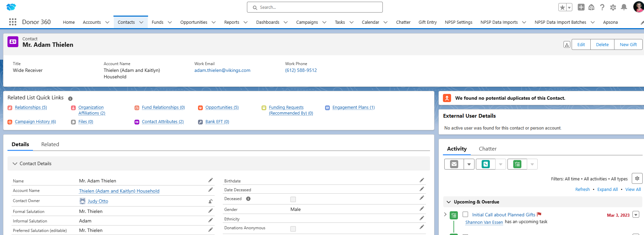Open the Relationships (5) quick link
Image resolution: width=644 pixels, height=235 pixels.
(31, 107)
